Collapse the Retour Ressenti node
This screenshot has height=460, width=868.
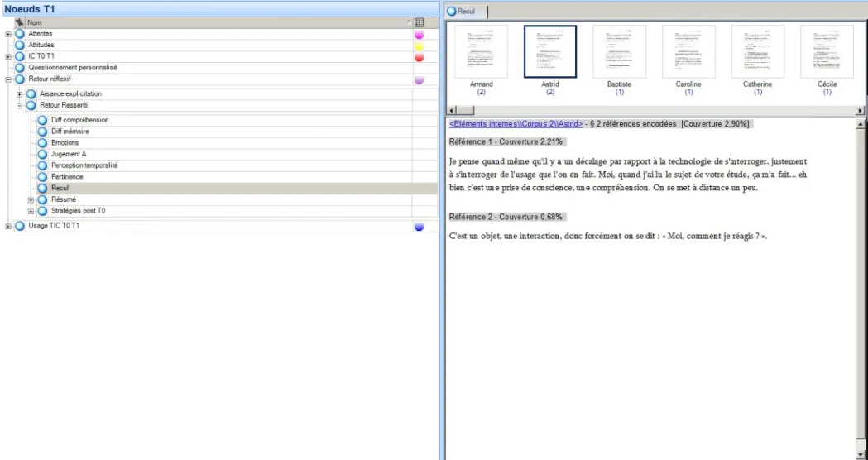click(19, 105)
